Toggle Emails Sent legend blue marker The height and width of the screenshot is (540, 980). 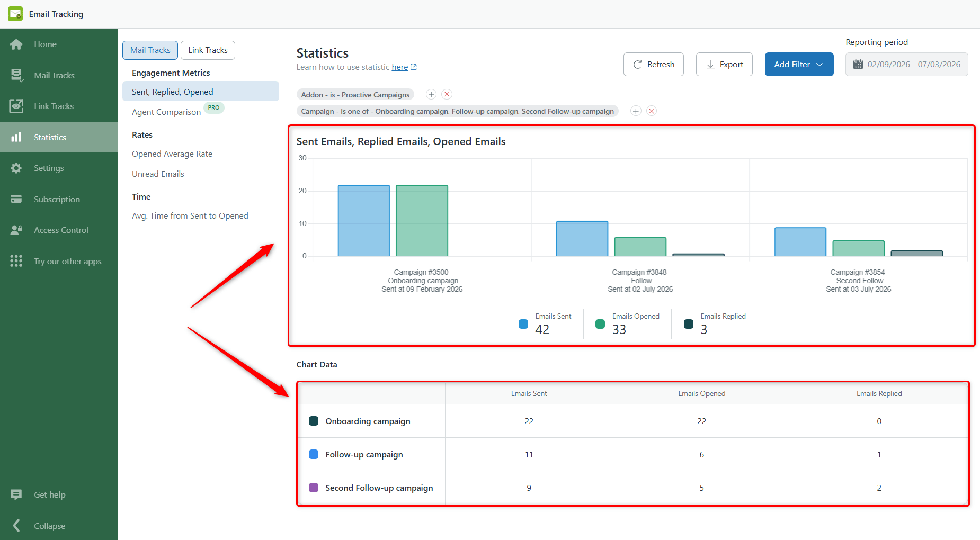click(523, 324)
